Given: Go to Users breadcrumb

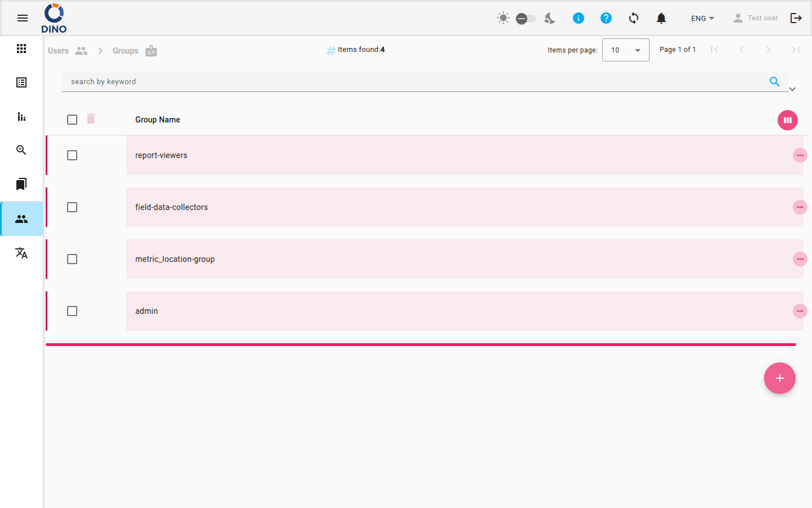Looking at the screenshot, I should [58, 51].
